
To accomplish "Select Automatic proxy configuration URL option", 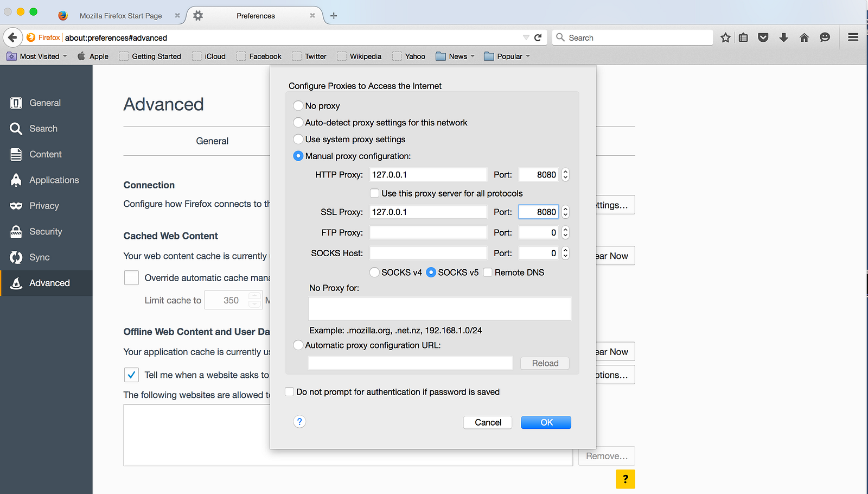I will 298,345.
